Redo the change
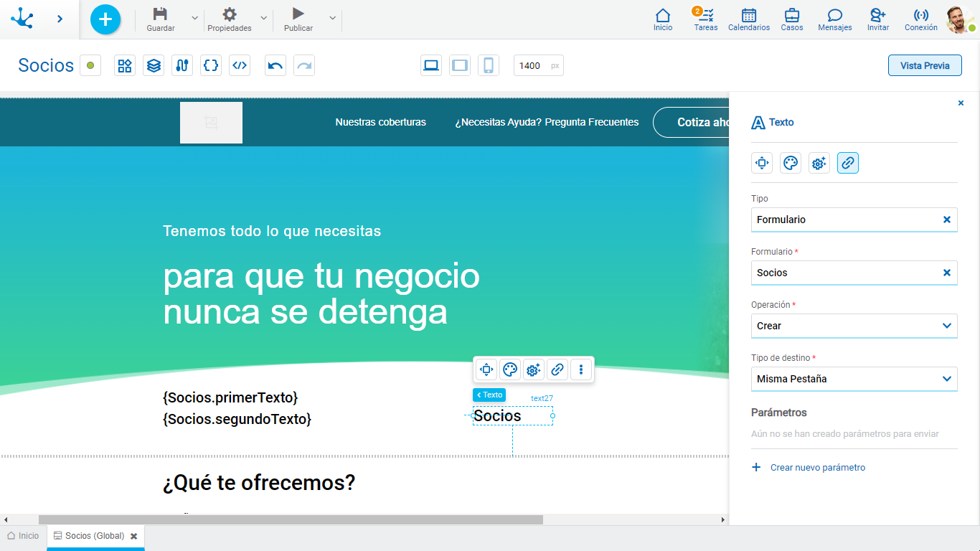 pyautogui.click(x=304, y=65)
